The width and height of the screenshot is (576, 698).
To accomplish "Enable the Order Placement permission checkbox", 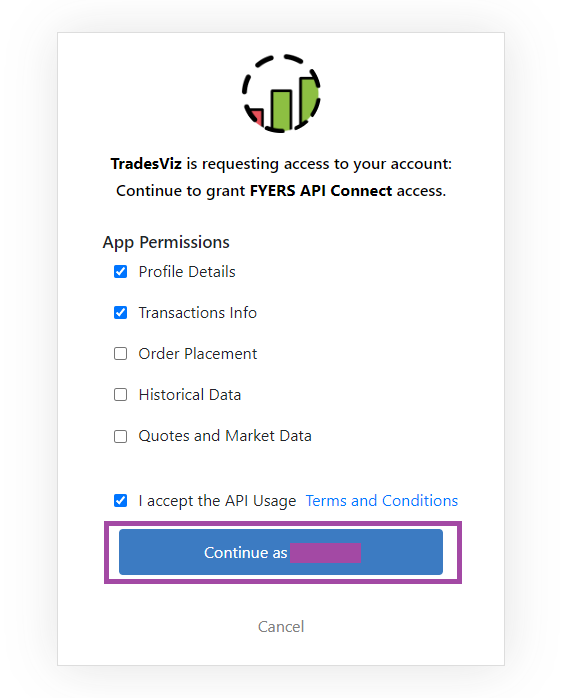I will [120, 353].
